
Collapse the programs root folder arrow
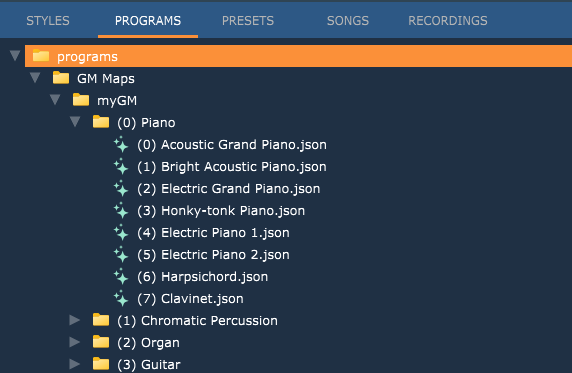pyautogui.click(x=15, y=56)
